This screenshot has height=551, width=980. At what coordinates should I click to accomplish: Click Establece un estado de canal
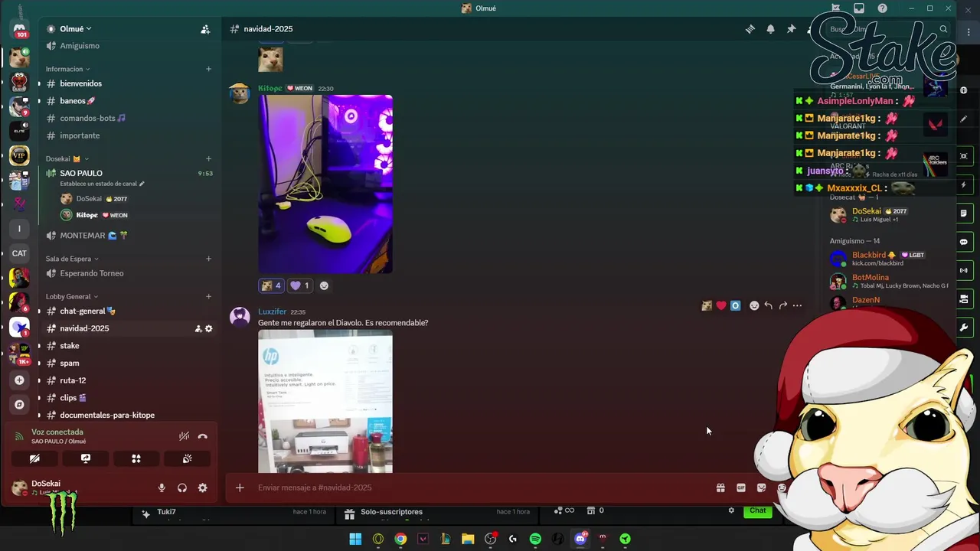pyautogui.click(x=100, y=184)
